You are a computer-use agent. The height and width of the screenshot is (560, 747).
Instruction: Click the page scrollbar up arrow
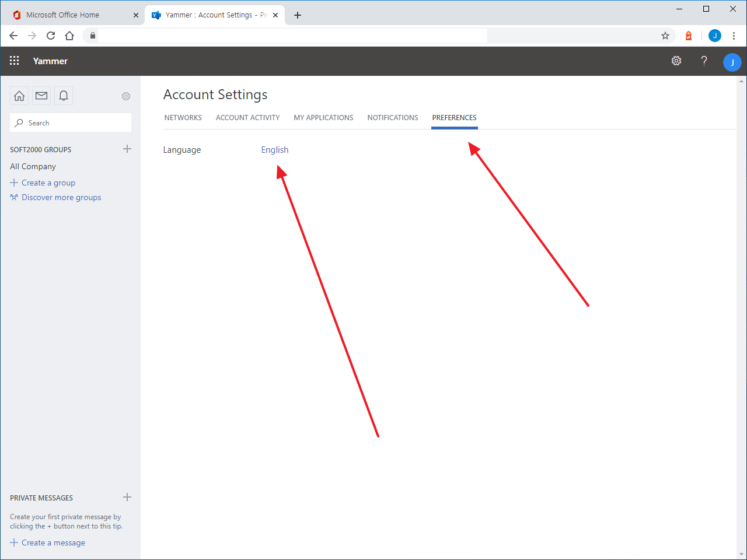coord(742,81)
